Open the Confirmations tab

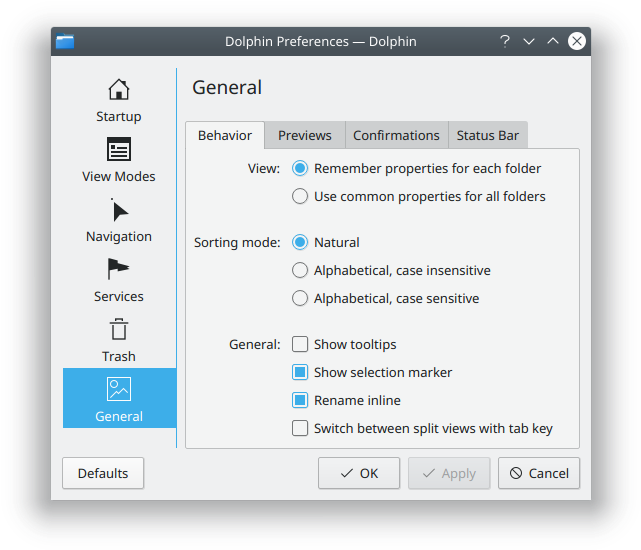[396, 135]
